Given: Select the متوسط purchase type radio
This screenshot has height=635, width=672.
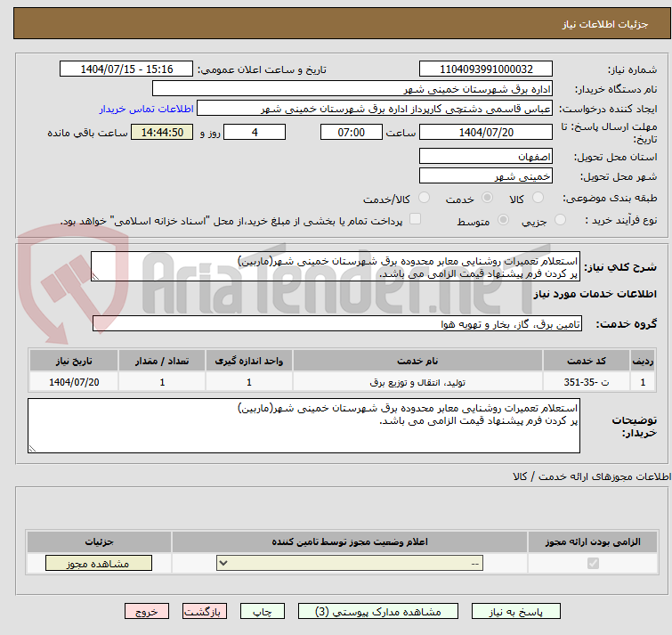Looking at the screenshot, I should point(503,220).
